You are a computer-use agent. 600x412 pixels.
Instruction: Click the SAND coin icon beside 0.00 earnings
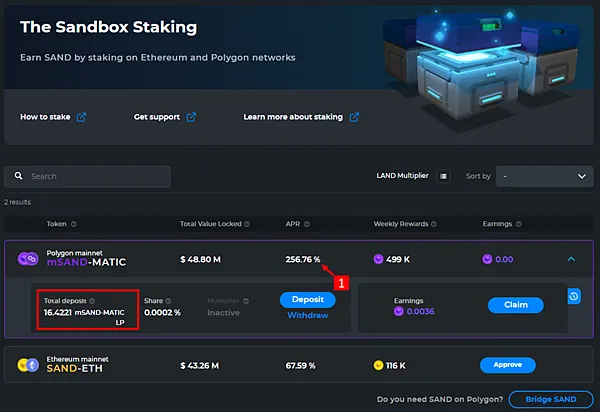[487, 259]
